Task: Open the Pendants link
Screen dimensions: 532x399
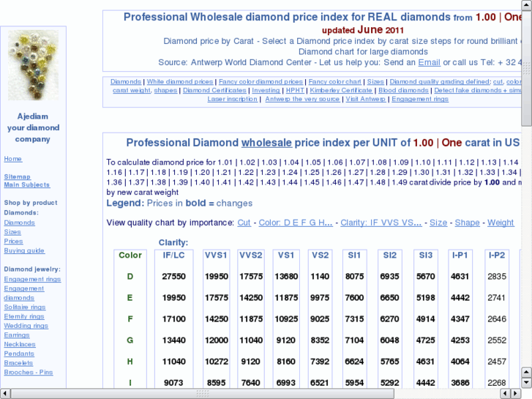Action: [x=19, y=354]
